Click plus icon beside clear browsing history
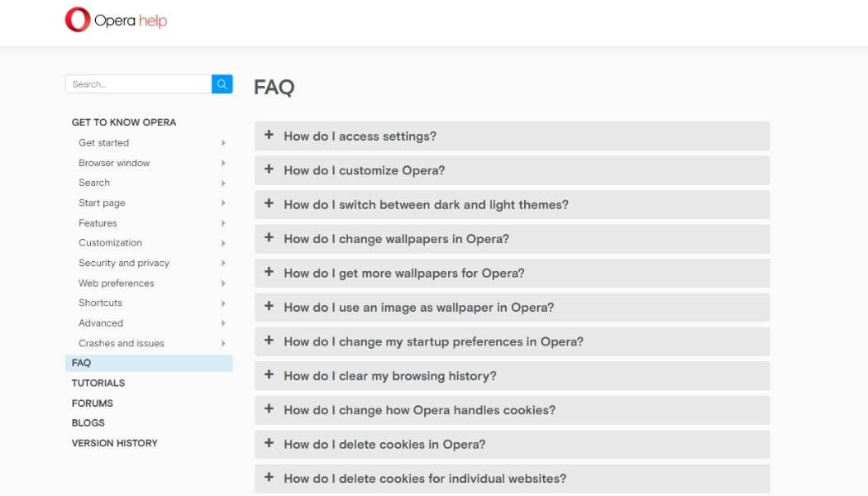Viewport: 868px width, 496px height. tap(269, 374)
